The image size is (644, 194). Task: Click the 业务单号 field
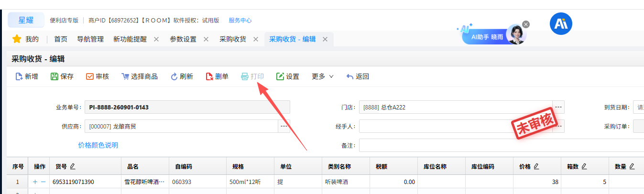point(187,107)
